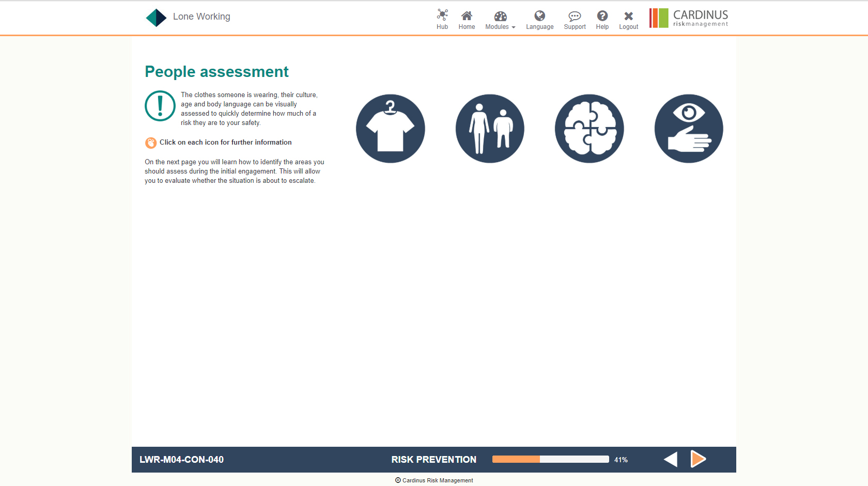
Task: Click the LWR-M04-CON-040 page code
Action: (x=181, y=460)
